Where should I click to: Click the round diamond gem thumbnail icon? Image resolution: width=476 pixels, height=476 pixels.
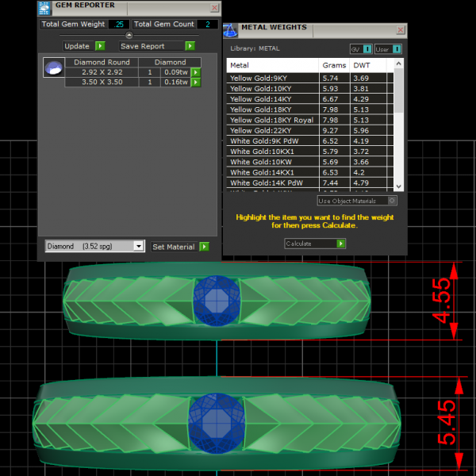tap(52, 67)
